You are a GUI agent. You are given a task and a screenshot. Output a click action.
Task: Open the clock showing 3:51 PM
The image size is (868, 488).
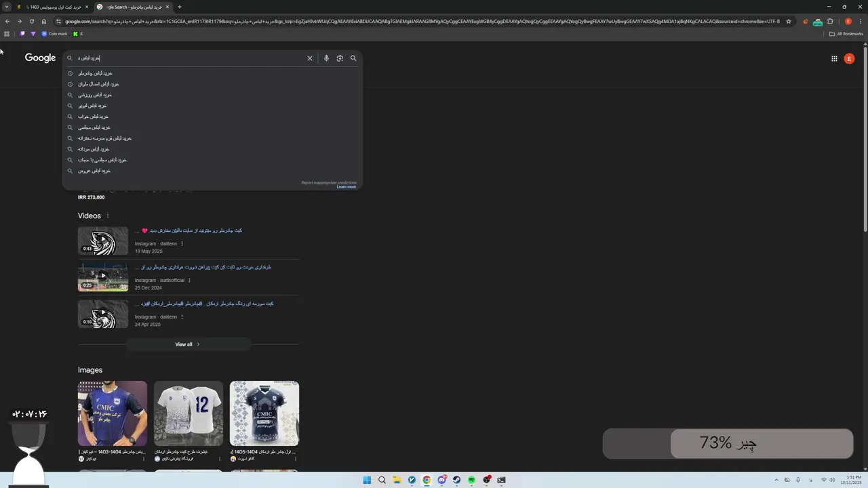pos(851,480)
